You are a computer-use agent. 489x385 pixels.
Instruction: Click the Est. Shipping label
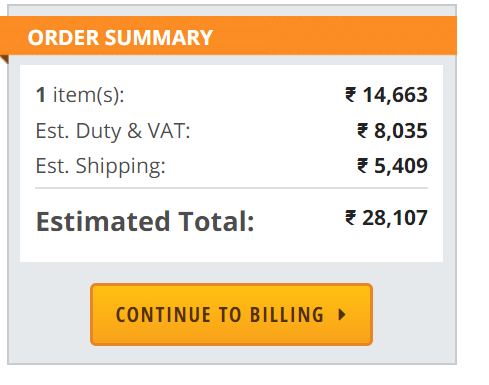100,166
